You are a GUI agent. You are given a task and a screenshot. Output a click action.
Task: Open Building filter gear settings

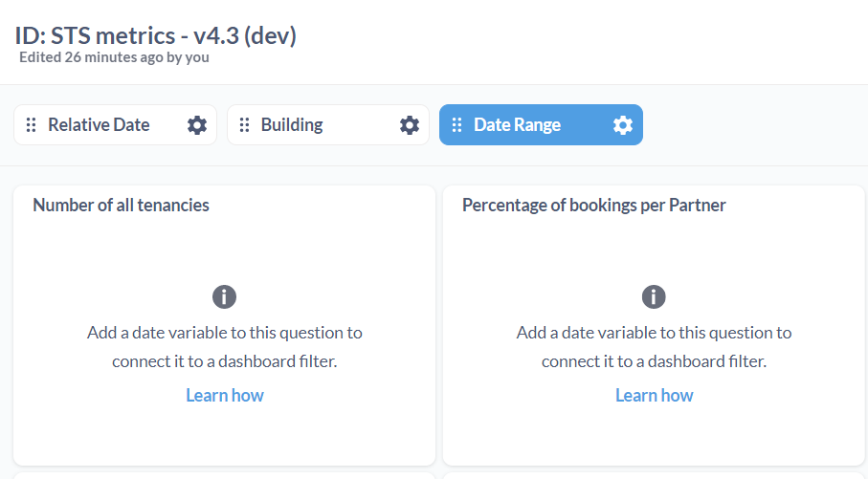(x=410, y=125)
